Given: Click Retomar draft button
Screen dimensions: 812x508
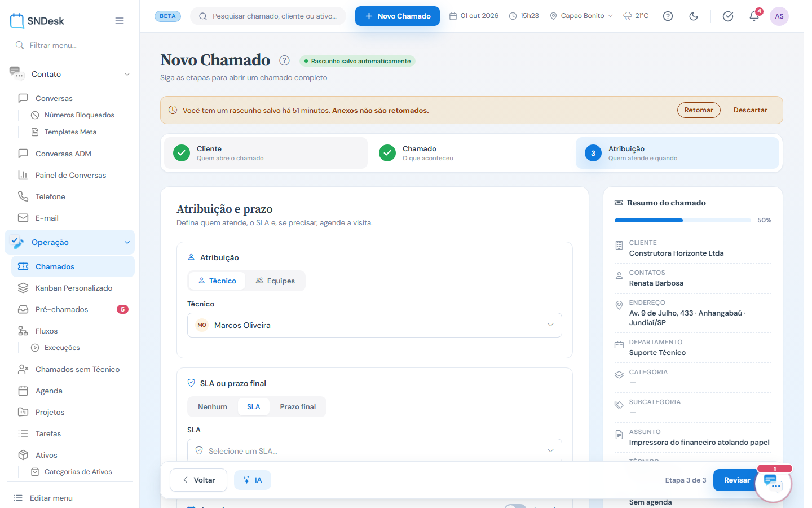Looking at the screenshot, I should (699, 110).
